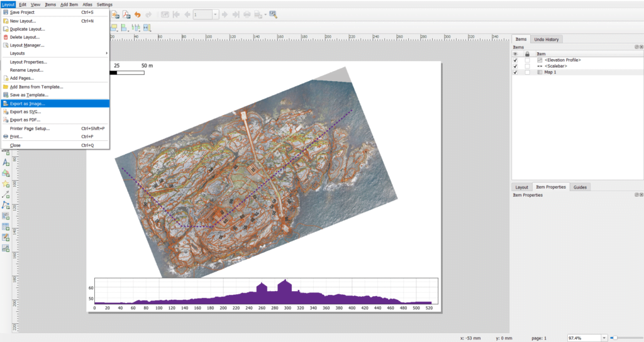Select the Add Label tool
The height and width of the screenshot is (342, 644).
click(x=6, y=162)
